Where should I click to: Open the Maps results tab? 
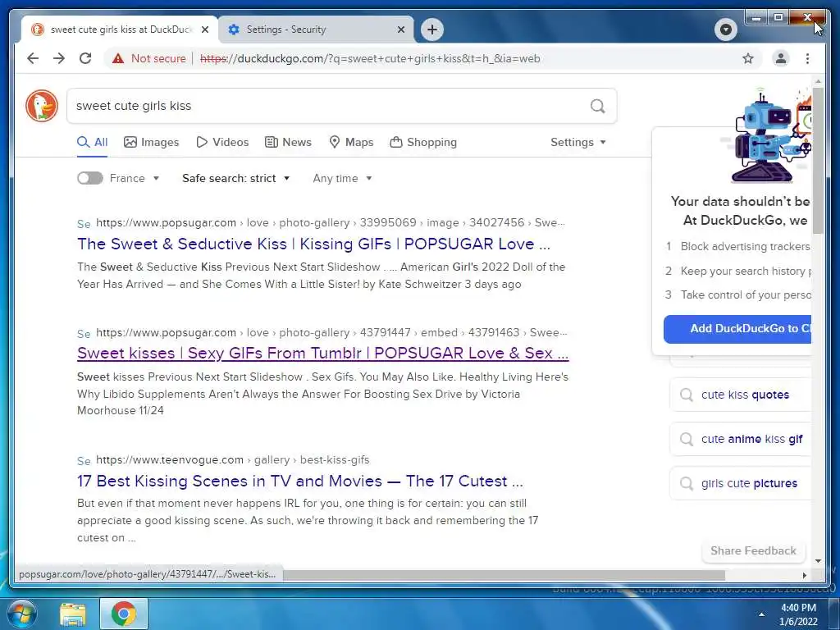tap(351, 142)
